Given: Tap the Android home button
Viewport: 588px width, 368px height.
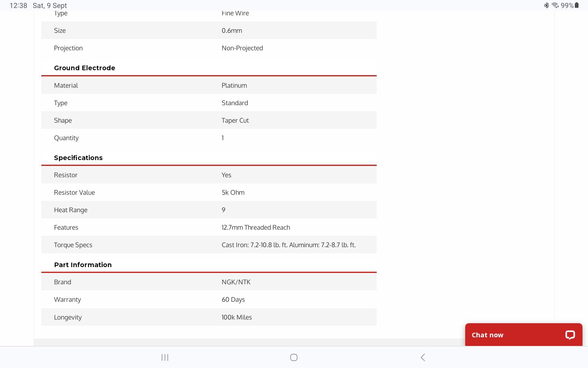Looking at the screenshot, I should pyautogui.click(x=294, y=357).
